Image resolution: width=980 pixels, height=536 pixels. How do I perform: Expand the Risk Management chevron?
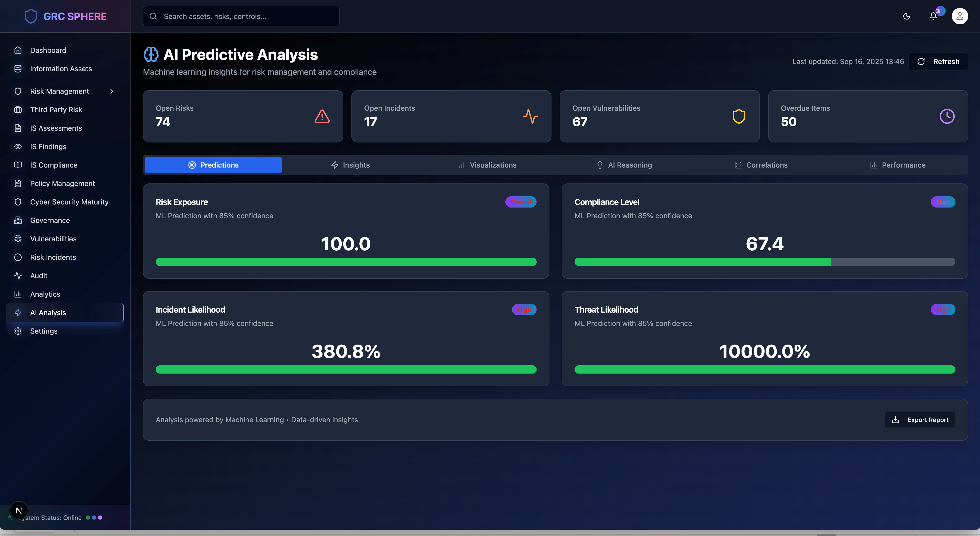[x=111, y=91]
